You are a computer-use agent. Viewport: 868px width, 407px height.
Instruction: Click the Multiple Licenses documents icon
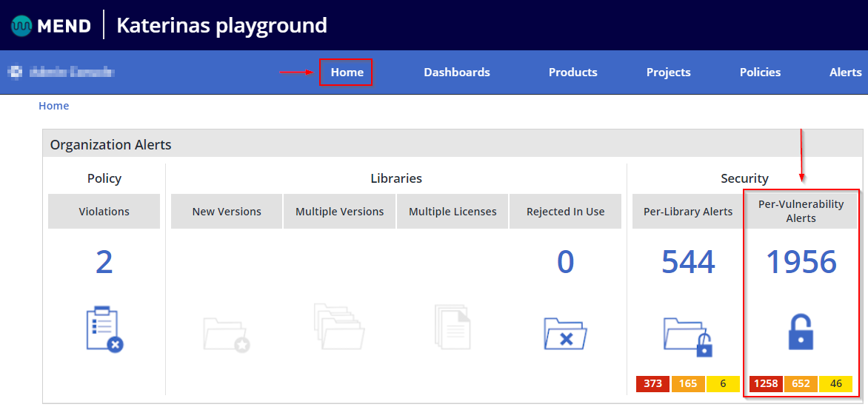tap(453, 326)
